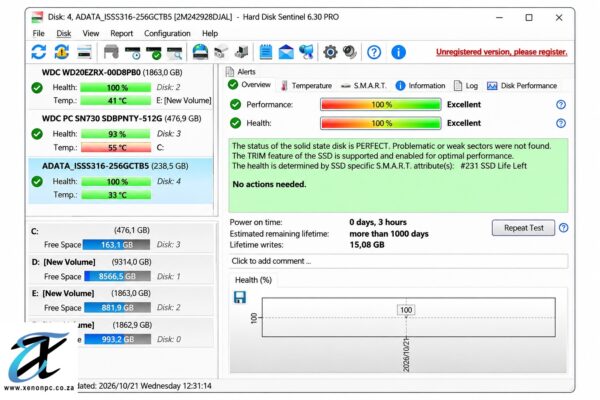The height and width of the screenshot is (400, 600).
Task: Open the File menu
Action: pyautogui.click(x=38, y=33)
